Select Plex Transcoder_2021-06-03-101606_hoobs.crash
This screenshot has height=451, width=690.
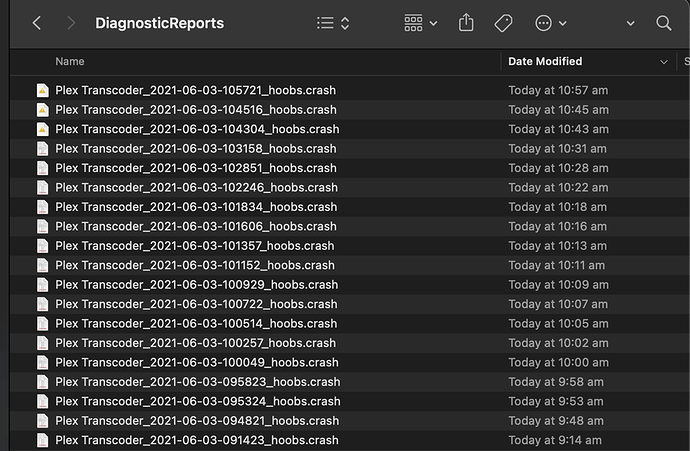[196, 226]
